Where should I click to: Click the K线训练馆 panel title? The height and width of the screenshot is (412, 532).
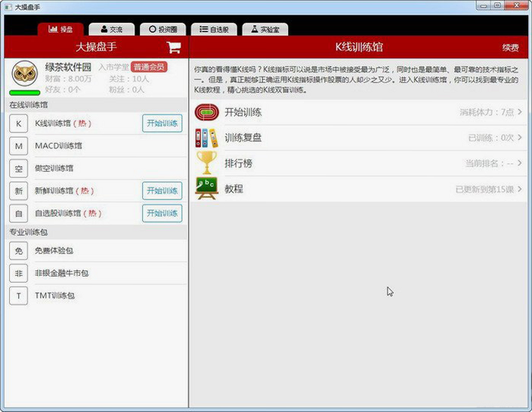tap(359, 47)
